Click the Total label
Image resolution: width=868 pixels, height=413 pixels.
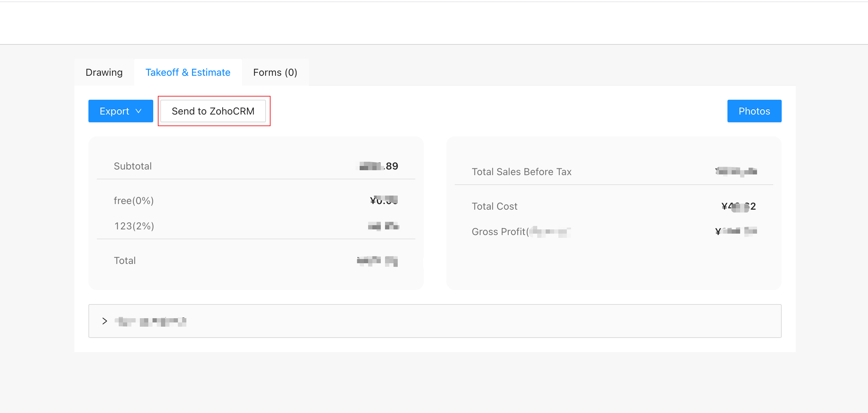pyautogui.click(x=125, y=260)
